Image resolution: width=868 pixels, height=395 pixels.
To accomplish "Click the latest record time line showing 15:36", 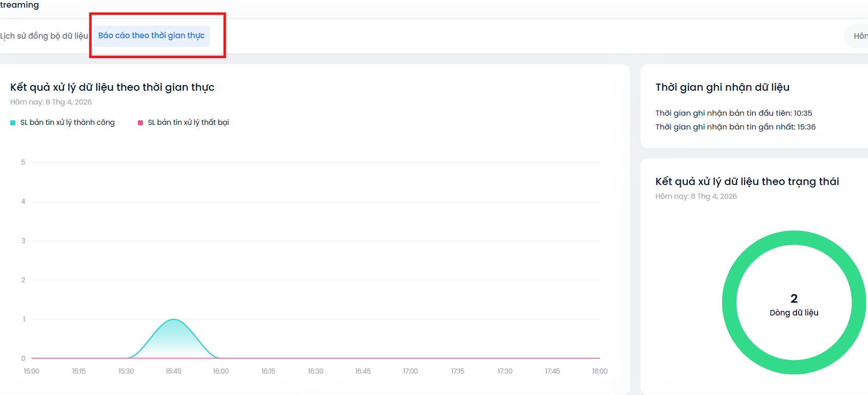I will pos(735,127).
